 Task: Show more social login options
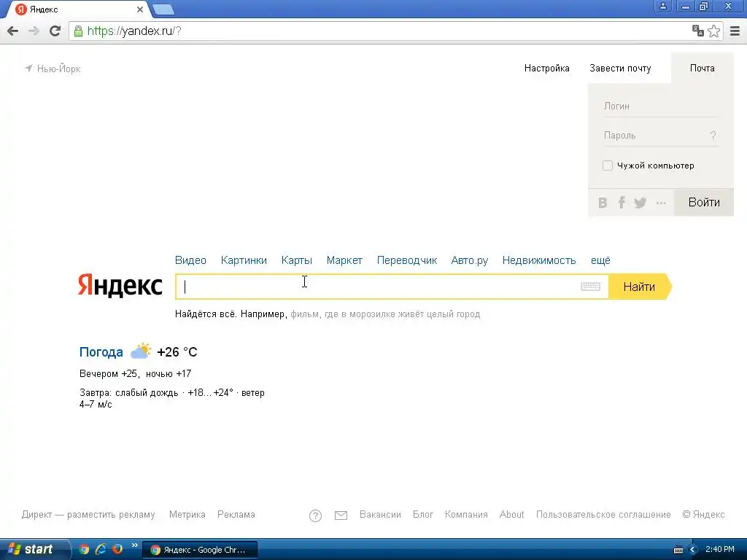click(661, 203)
